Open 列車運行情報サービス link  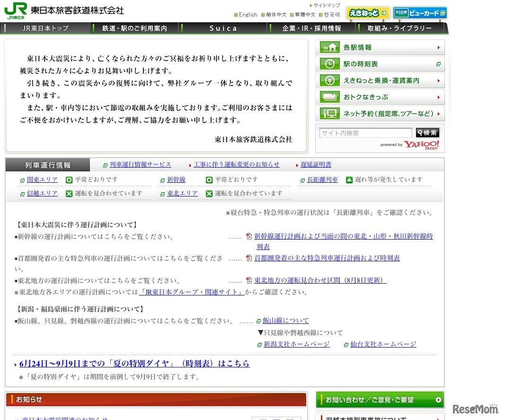(x=141, y=164)
